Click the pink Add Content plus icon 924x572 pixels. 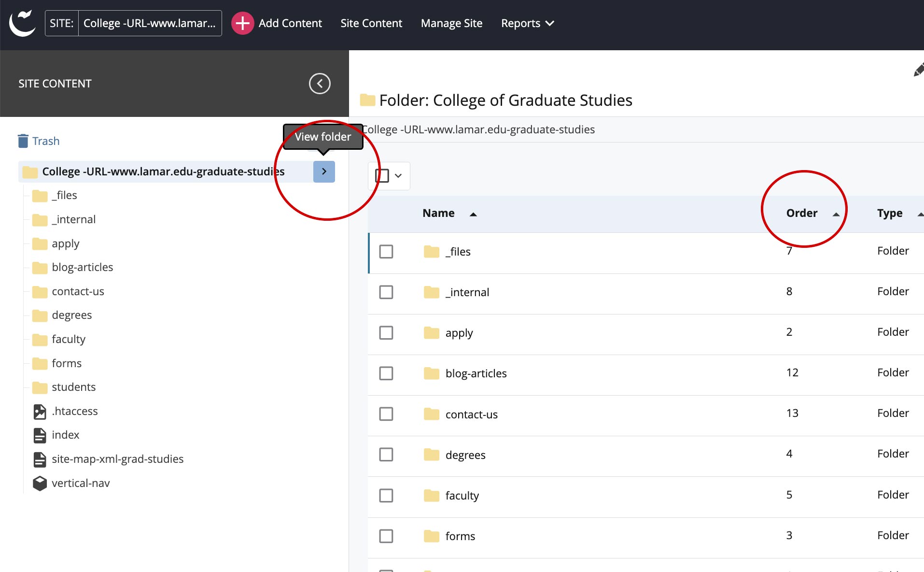click(242, 23)
